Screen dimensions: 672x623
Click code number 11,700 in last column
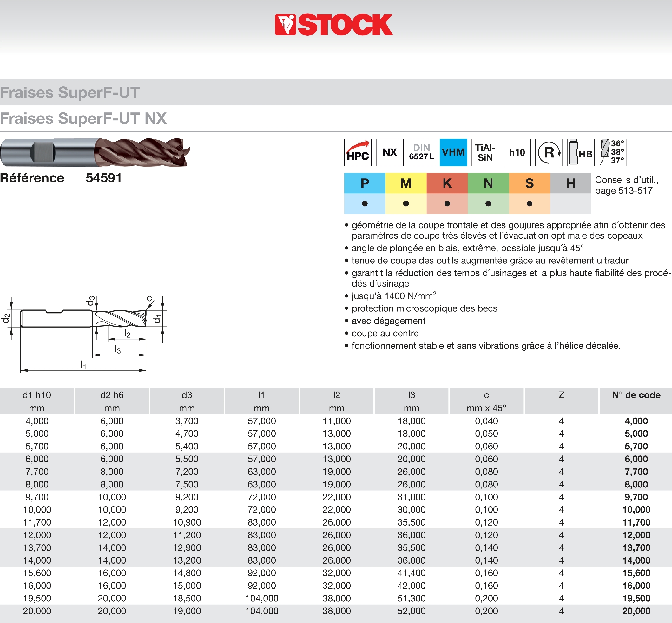636,522
